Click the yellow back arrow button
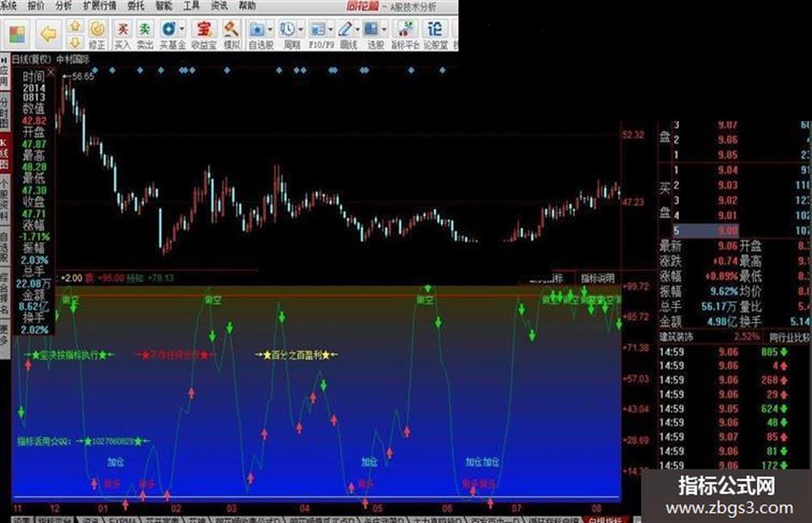The width and height of the screenshot is (812, 523). 48,34
